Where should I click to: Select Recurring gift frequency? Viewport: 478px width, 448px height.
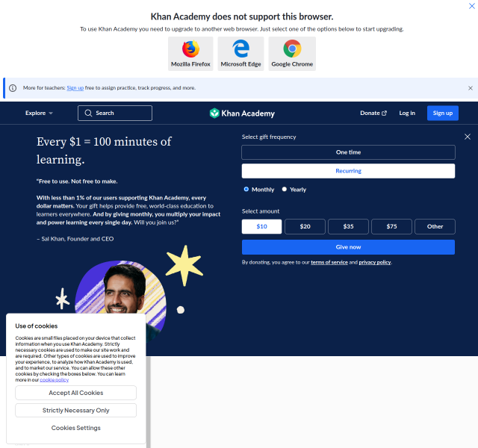point(348,171)
